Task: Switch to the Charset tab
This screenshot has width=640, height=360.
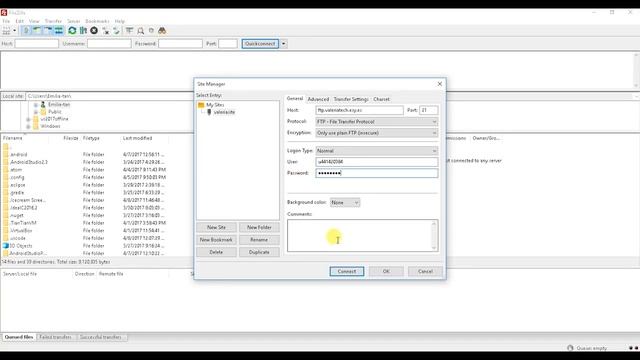Action: pos(381,99)
